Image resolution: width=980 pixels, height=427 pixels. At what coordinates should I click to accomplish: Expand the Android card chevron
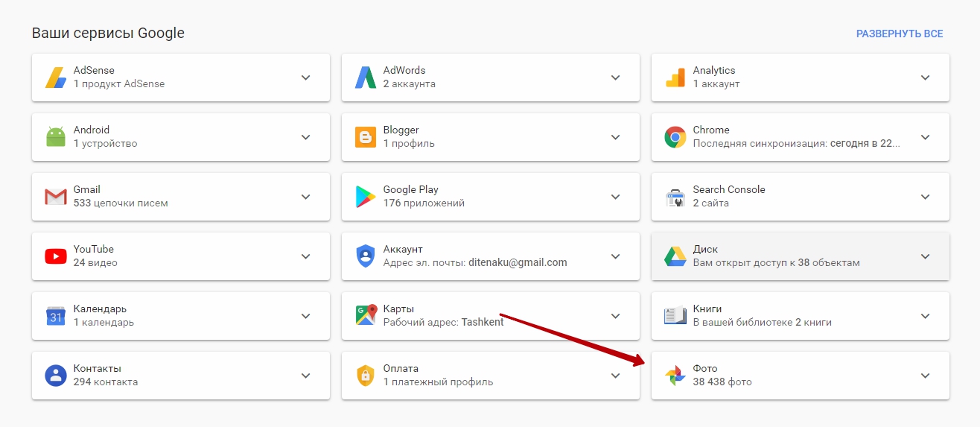[305, 137]
